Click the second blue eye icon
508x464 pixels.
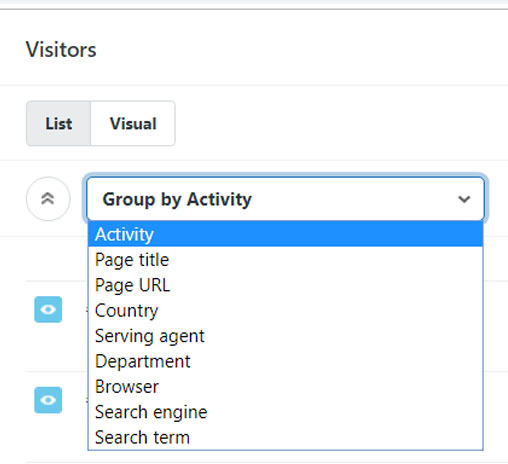click(x=48, y=400)
